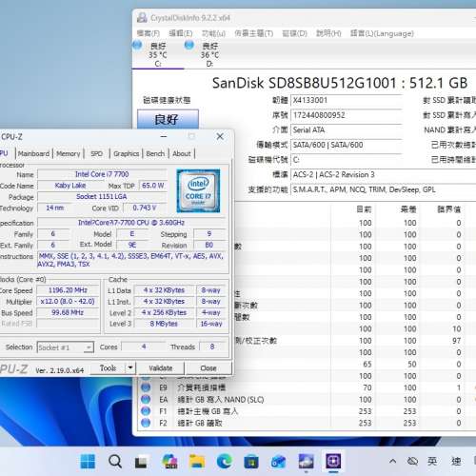Click the firmware field X4133001
This screenshot has width=476, height=476.
347,100
